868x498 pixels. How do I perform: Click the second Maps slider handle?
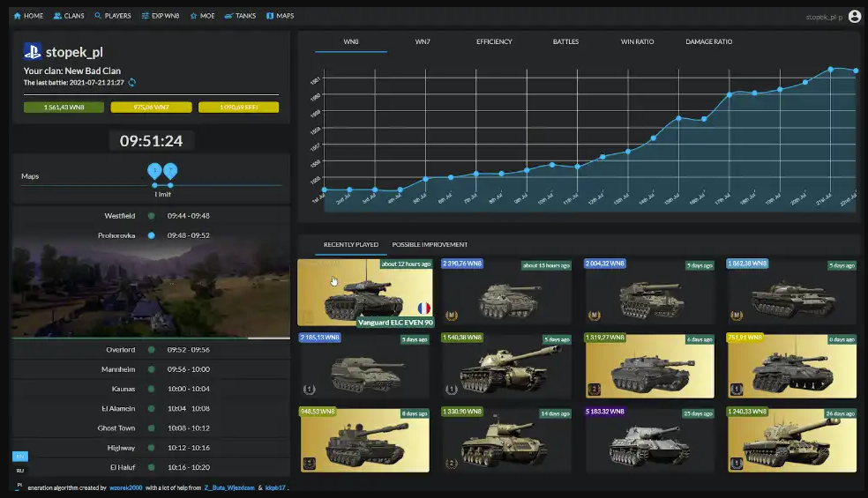coord(170,171)
